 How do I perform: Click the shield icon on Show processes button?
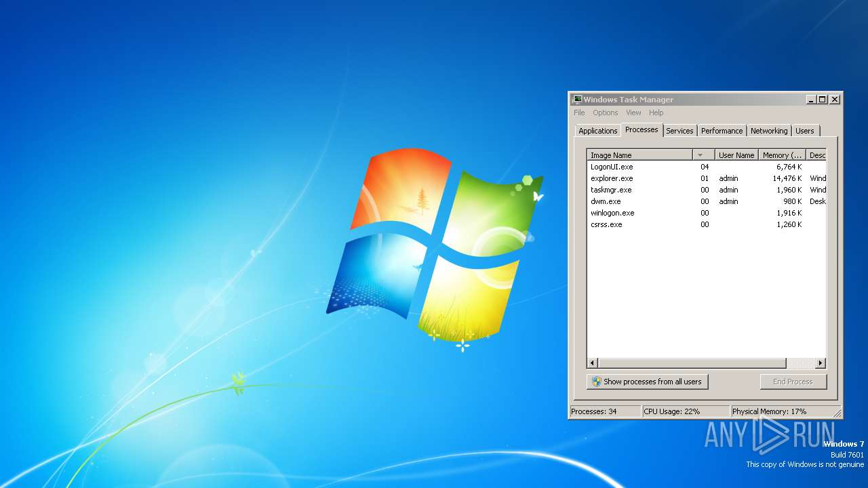point(596,382)
